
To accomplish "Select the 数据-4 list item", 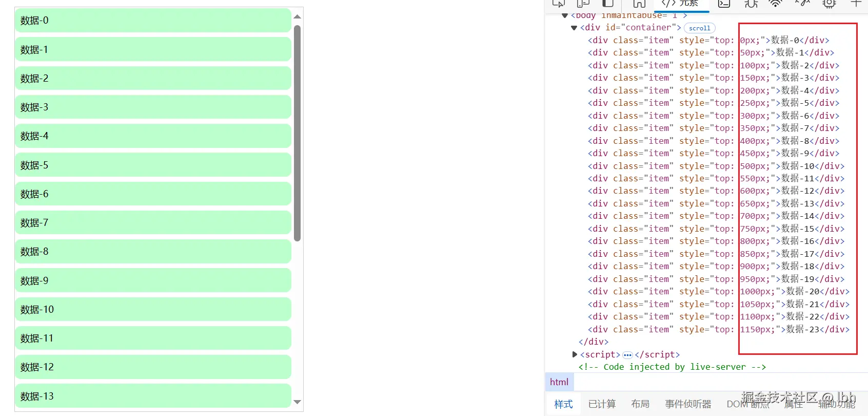I will 153,136.
